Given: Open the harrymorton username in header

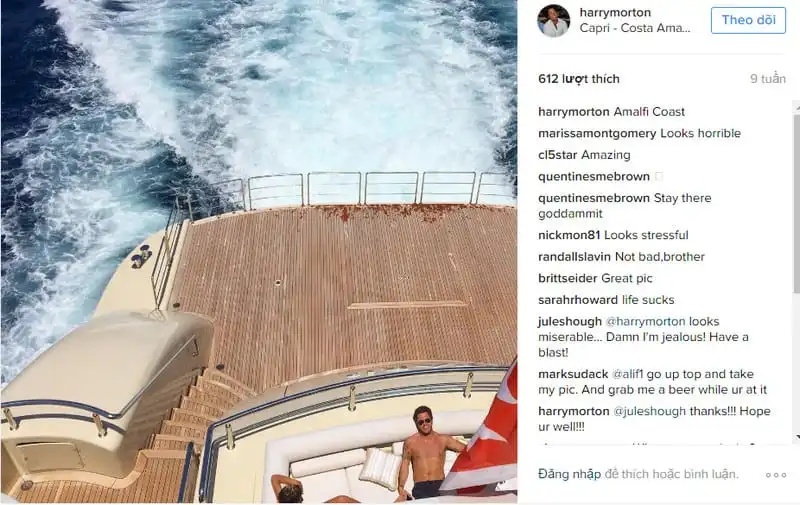Looking at the screenshot, I should [615, 12].
